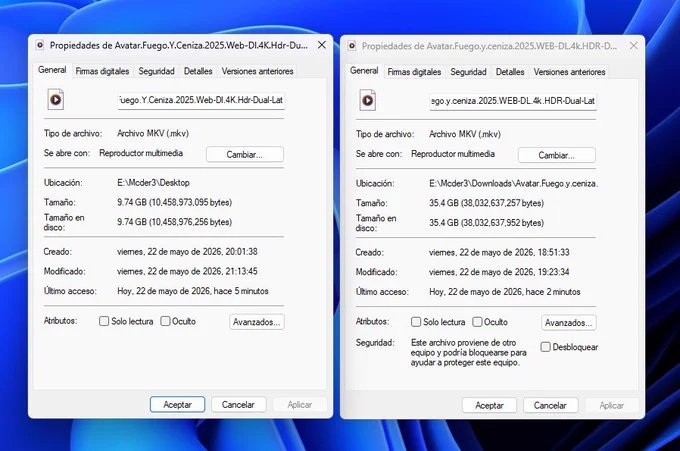Image resolution: width=680 pixels, height=451 pixels.
Task: Click Cambiar... button in right Downloads file window
Action: tap(556, 155)
